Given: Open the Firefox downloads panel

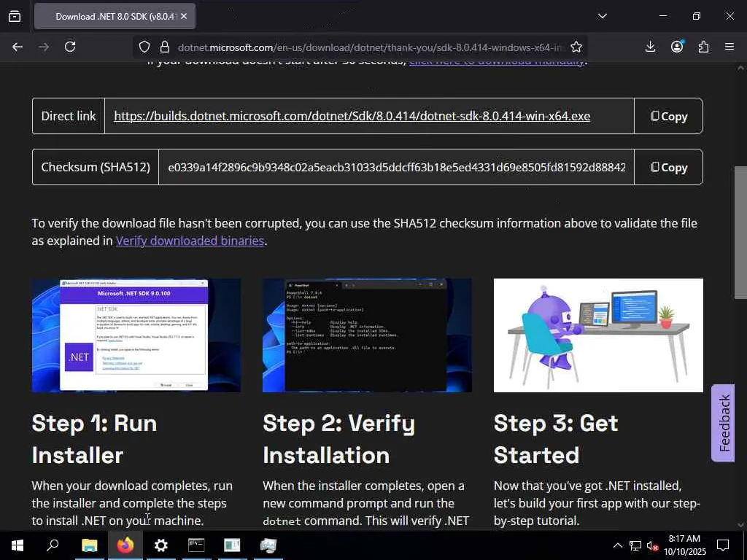Looking at the screenshot, I should pos(650,47).
